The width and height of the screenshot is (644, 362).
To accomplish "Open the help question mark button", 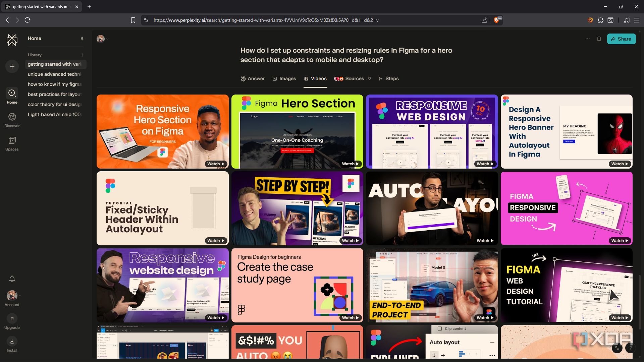I will pyautogui.click(x=630, y=348).
